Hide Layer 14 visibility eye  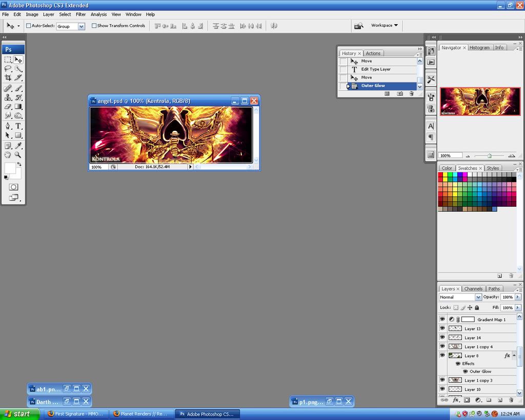[x=442, y=337]
